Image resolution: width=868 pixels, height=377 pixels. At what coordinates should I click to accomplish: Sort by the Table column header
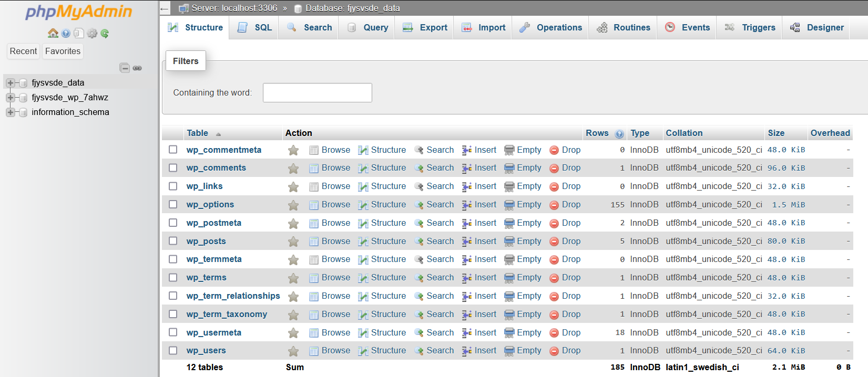(x=197, y=133)
